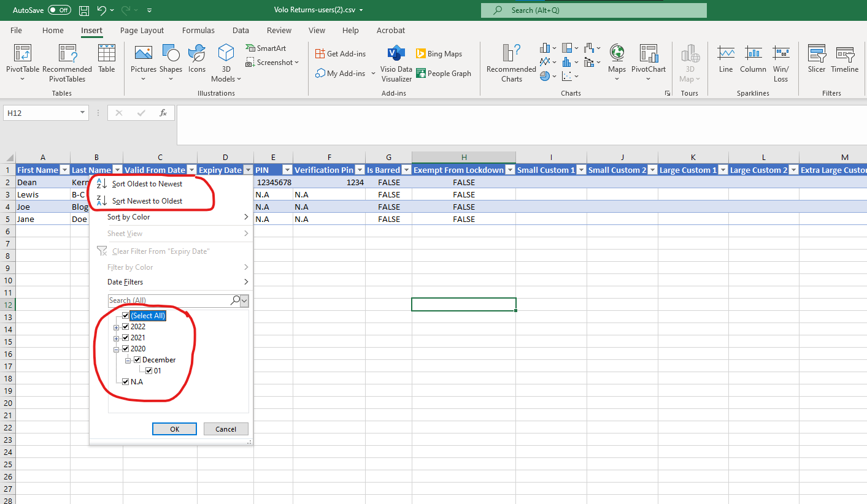Launch the Visio Data Visualizer add-in

tap(396, 61)
